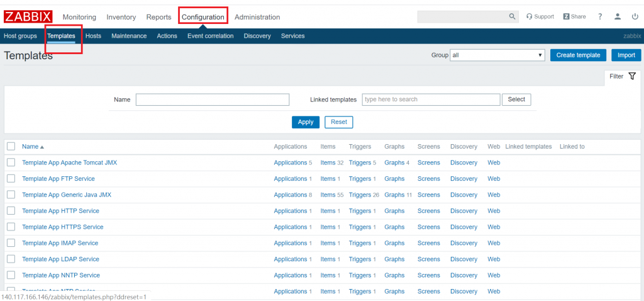
Task: Open Template App Generic Java JMX
Action: (x=67, y=195)
